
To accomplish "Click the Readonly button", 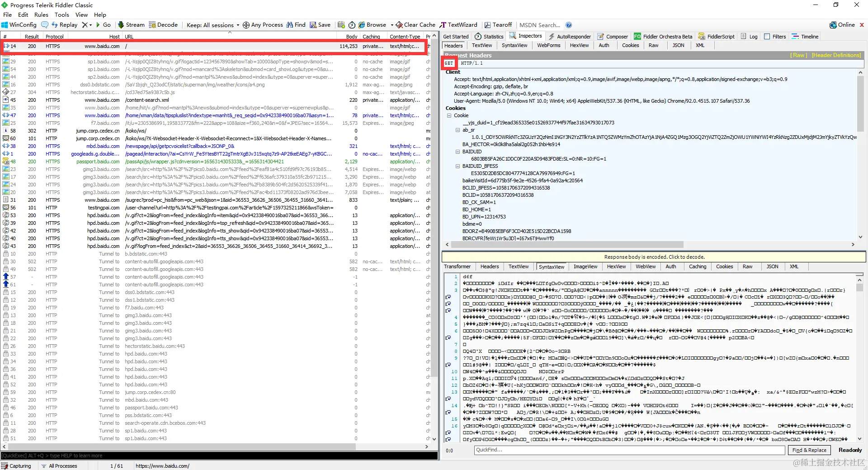I will [x=850, y=450].
